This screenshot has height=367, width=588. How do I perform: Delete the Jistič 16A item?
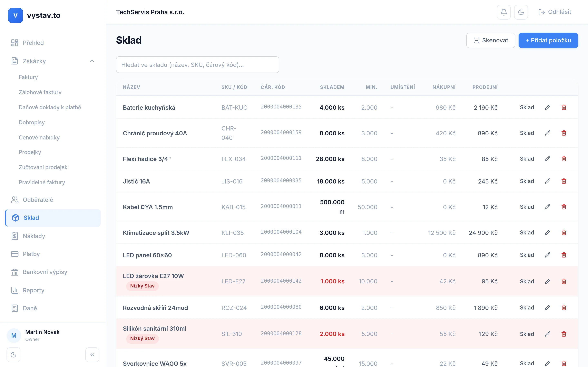point(564,181)
